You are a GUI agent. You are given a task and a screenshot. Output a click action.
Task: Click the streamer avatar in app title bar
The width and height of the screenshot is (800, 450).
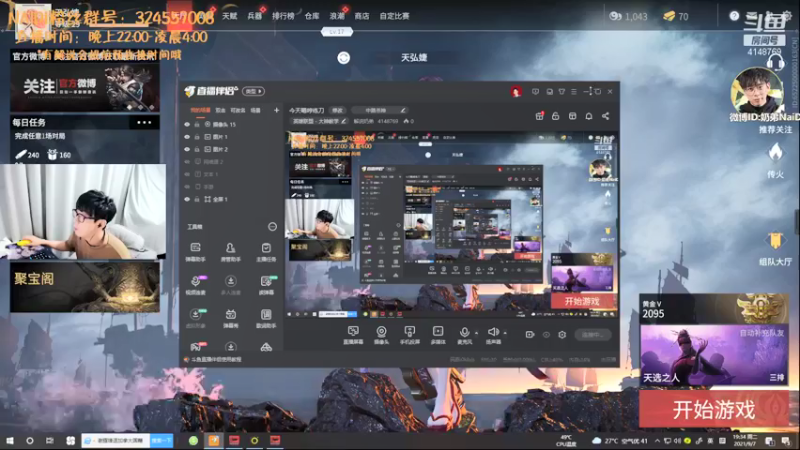[516, 92]
